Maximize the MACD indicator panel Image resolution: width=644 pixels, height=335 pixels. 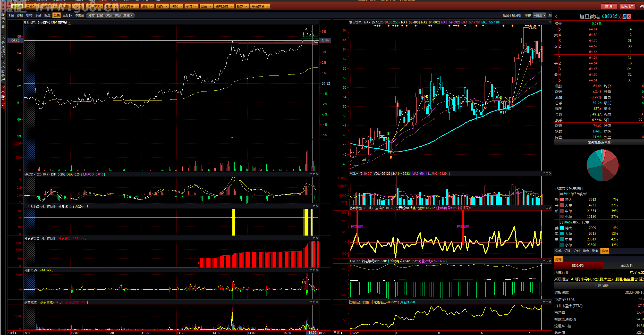(314, 174)
